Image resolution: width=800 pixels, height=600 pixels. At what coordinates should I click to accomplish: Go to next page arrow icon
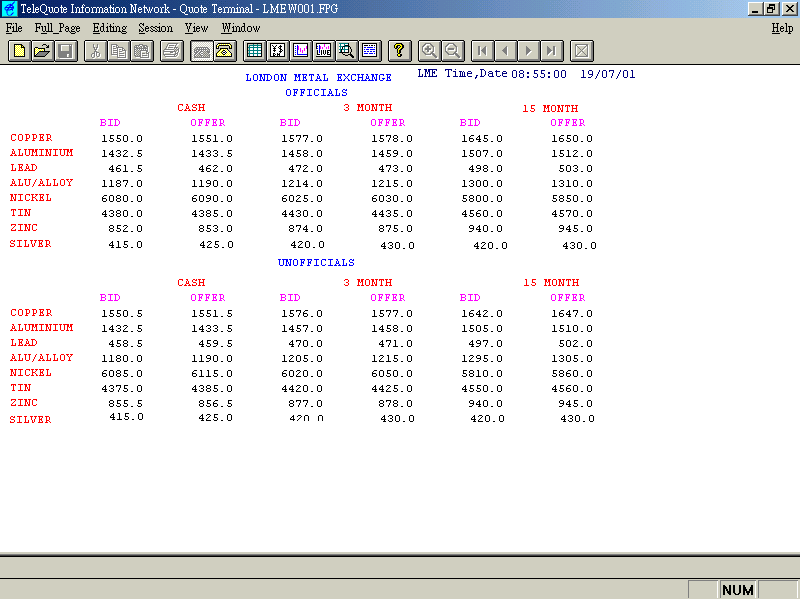click(528, 51)
